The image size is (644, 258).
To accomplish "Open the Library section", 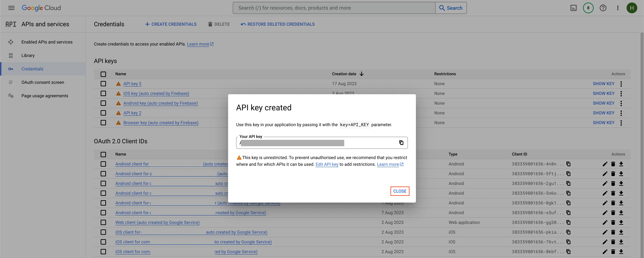I will tap(43, 56).
